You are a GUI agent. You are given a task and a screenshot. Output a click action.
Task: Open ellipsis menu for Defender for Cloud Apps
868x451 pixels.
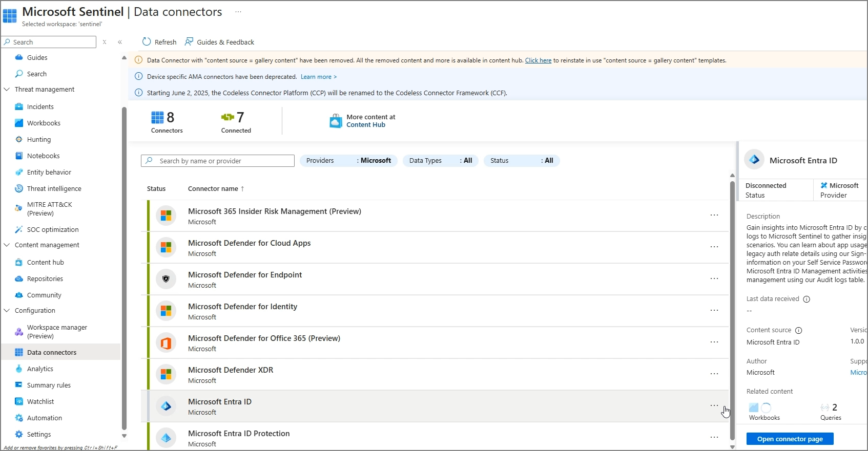tap(714, 247)
